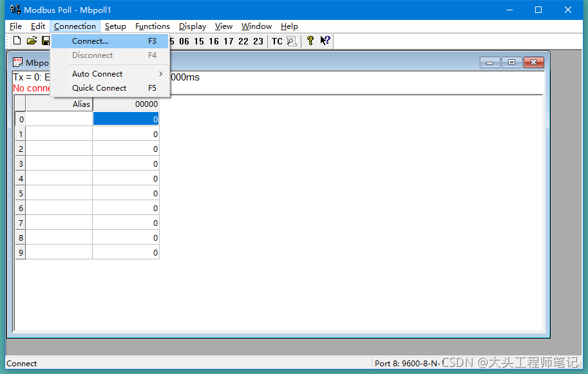Open the Functions menu
This screenshot has height=374, width=588.
click(x=153, y=26)
